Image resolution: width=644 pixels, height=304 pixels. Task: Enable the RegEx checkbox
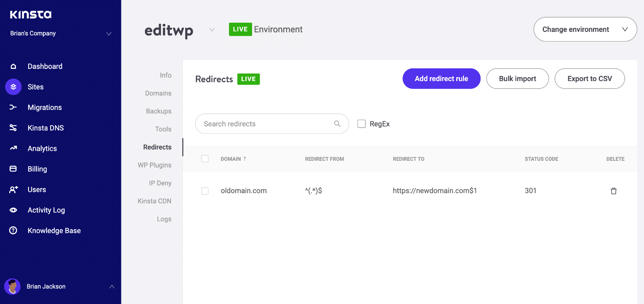[x=361, y=123]
